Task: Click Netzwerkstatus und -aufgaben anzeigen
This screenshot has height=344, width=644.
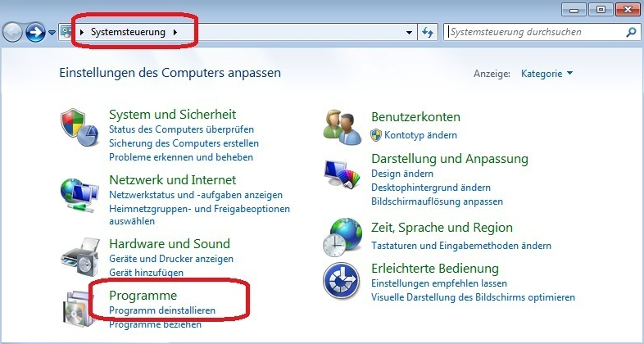Action: [x=196, y=195]
